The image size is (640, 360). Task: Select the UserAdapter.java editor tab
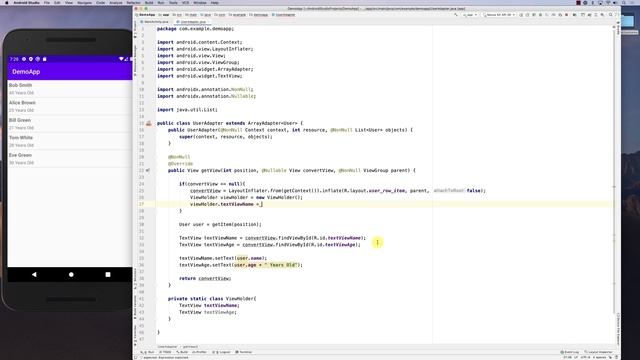pyautogui.click(x=192, y=22)
